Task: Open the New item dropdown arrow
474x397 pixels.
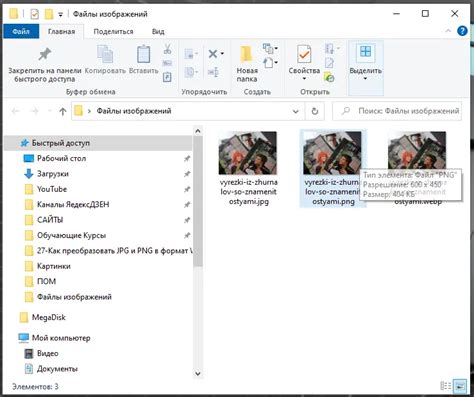Action: [276, 49]
